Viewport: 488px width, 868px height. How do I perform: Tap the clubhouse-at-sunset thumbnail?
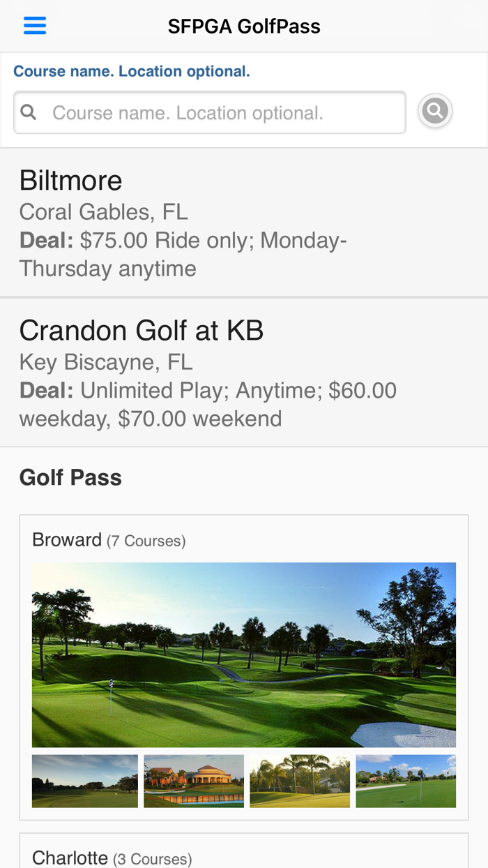[x=194, y=780]
